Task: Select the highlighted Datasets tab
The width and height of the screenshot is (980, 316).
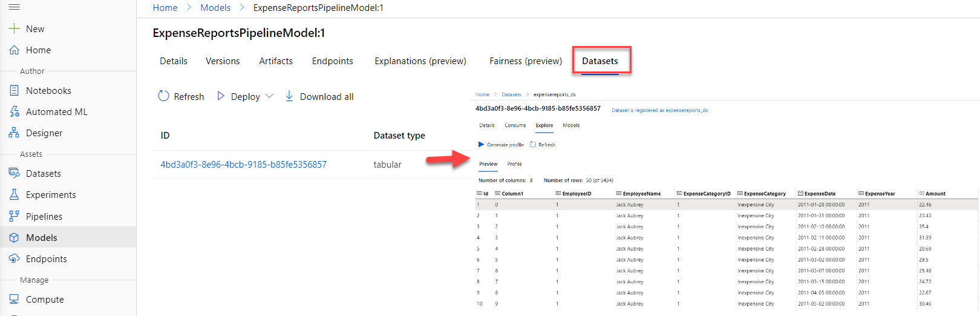Action: [600, 61]
